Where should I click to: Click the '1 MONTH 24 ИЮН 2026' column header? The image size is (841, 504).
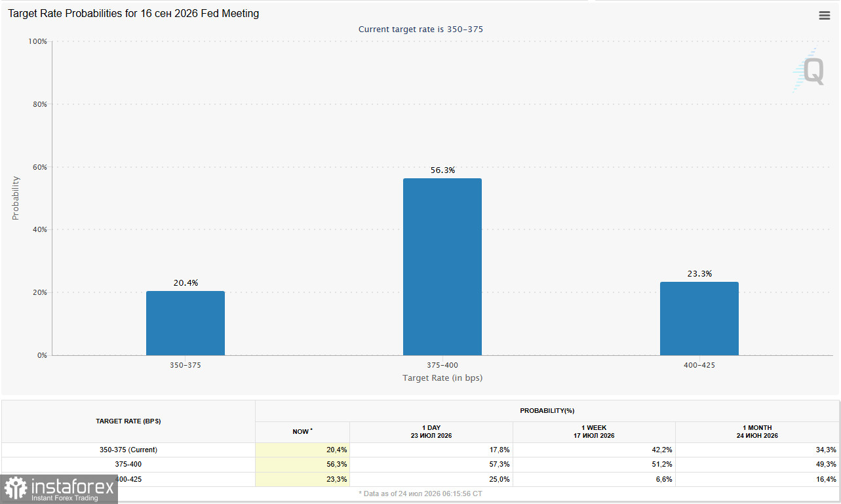(757, 432)
